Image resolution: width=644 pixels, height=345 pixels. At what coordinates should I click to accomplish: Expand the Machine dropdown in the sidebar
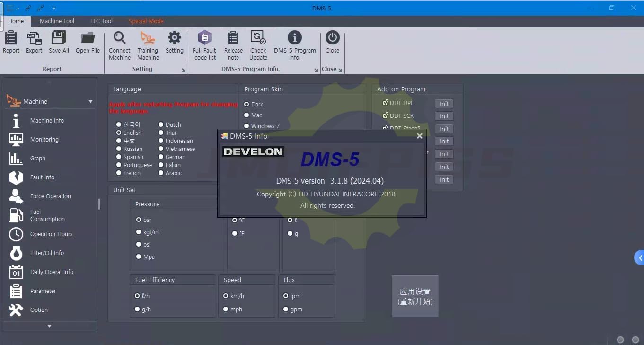pyautogui.click(x=90, y=102)
